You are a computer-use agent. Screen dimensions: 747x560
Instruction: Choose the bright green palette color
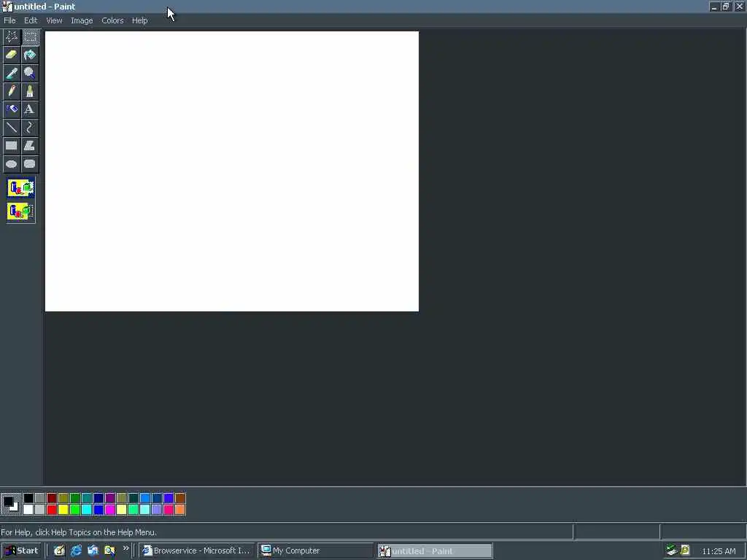click(75, 510)
